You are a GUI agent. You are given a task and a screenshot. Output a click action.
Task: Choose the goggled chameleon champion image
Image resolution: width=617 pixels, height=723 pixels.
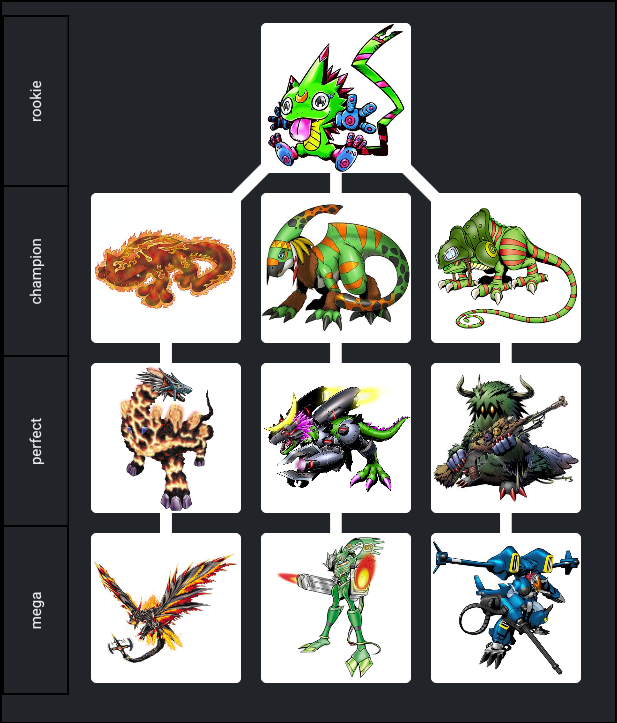(x=506, y=268)
